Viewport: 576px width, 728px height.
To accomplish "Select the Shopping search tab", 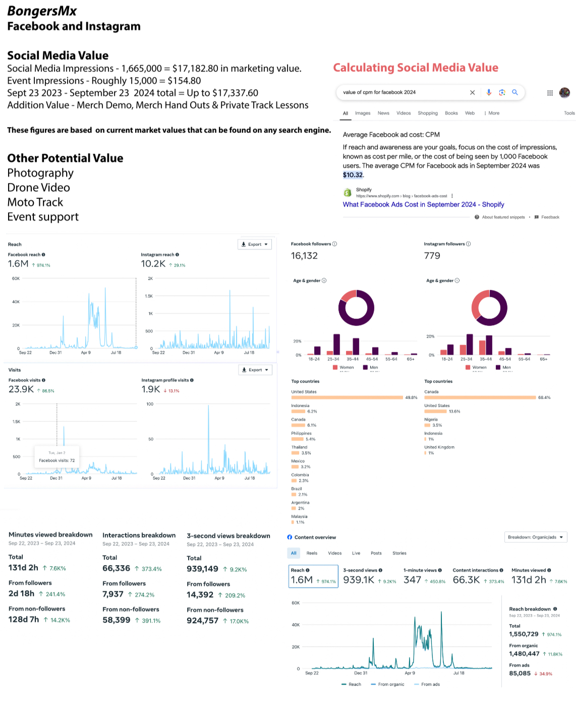I will [428, 113].
